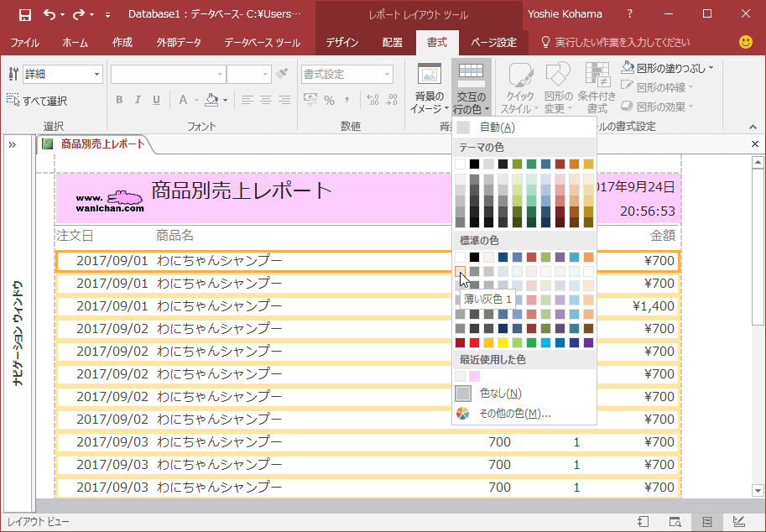Expand the ナビゲーション ウィンドウ navigation pane
The height and width of the screenshot is (532, 766).
(x=13, y=144)
